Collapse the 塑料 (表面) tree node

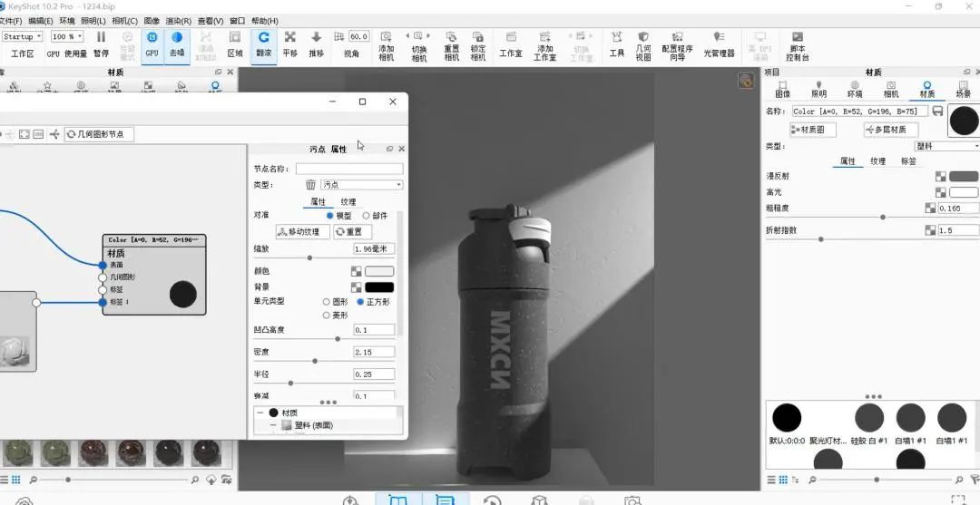click(x=272, y=425)
